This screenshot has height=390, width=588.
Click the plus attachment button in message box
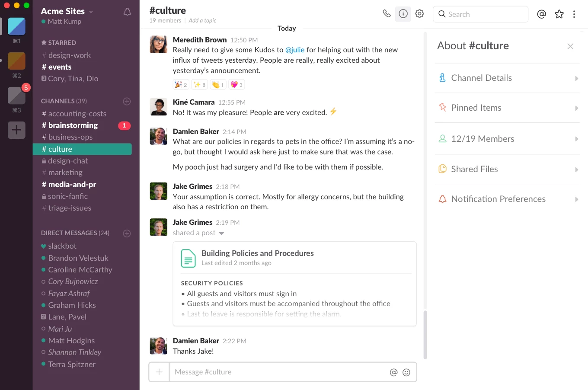coord(159,372)
